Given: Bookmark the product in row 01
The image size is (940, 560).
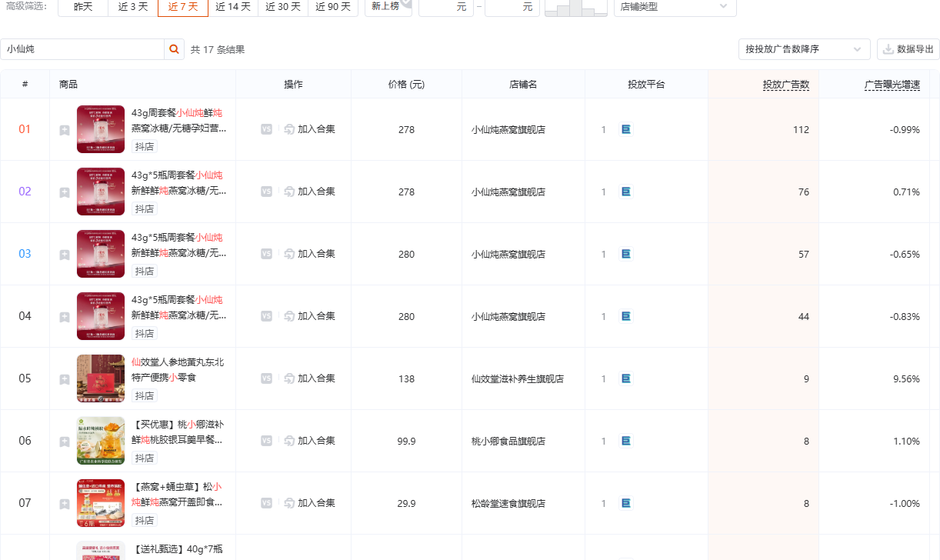Looking at the screenshot, I should (x=65, y=130).
